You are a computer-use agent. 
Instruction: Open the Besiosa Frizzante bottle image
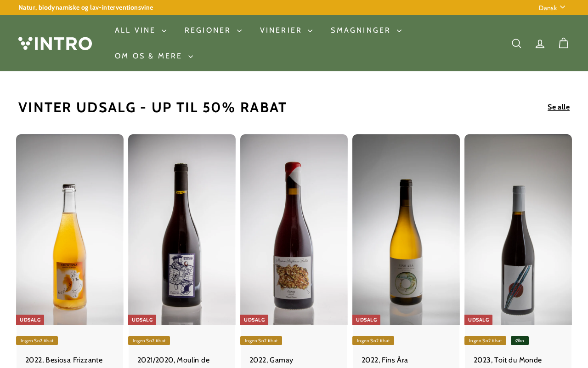[70, 230]
